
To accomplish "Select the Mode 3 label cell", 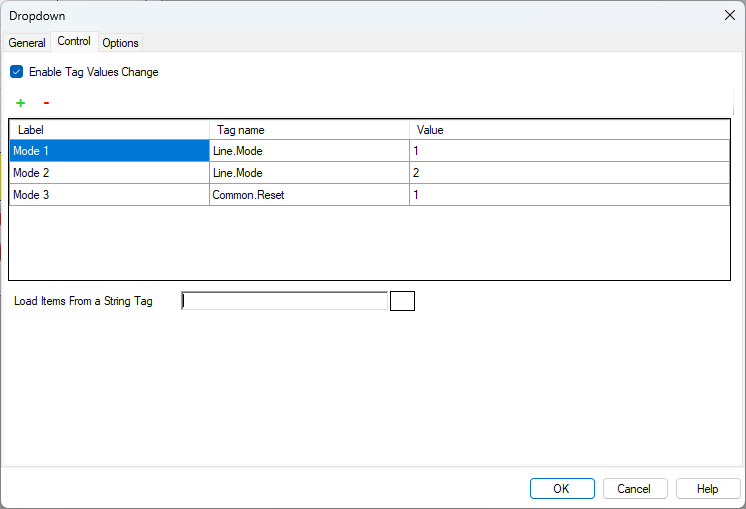I will 109,195.
